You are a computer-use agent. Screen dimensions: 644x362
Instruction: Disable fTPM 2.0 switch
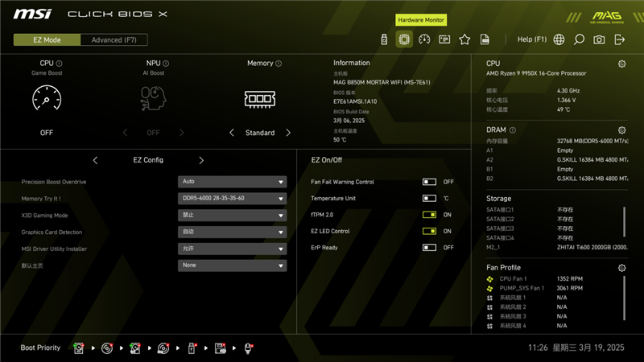tap(429, 215)
